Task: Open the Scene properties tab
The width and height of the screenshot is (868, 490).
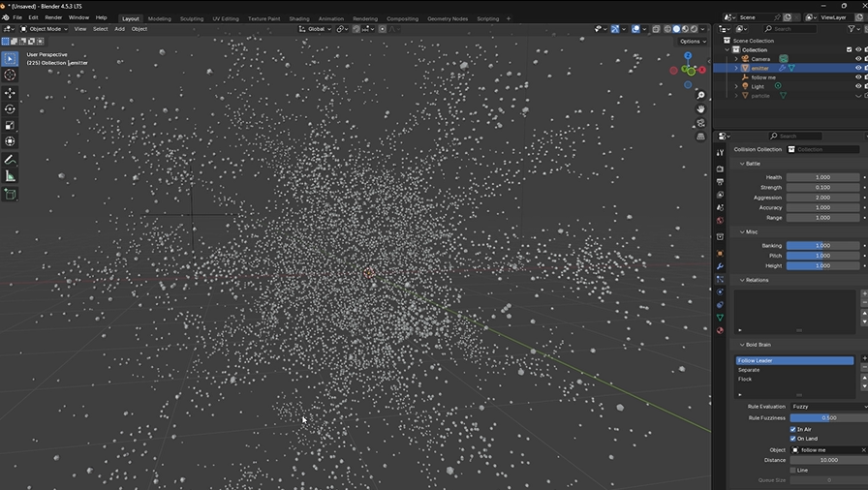Action: [720, 207]
